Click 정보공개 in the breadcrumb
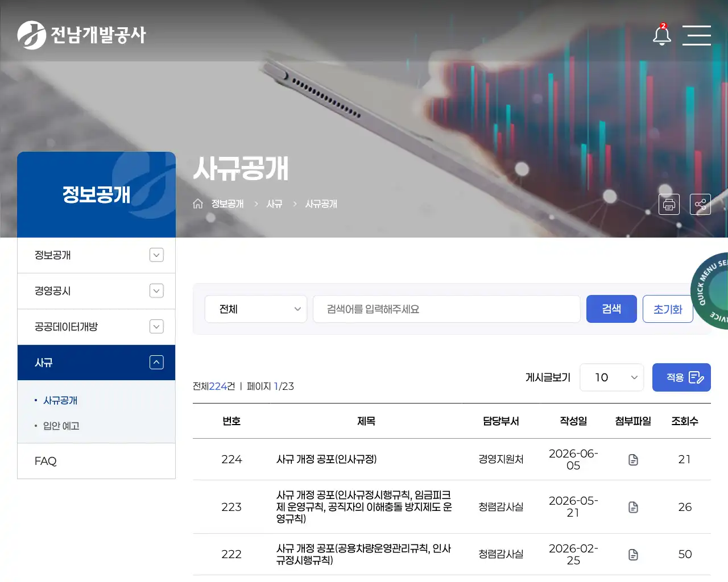This screenshot has height=582, width=728. tap(227, 203)
